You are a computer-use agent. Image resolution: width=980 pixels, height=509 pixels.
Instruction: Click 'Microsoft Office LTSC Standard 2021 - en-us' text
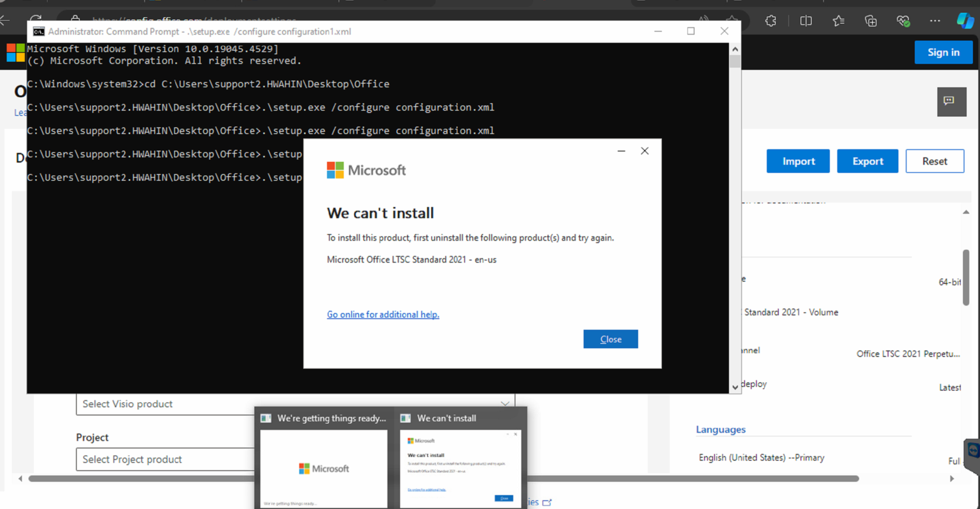pyautogui.click(x=412, y=259)
